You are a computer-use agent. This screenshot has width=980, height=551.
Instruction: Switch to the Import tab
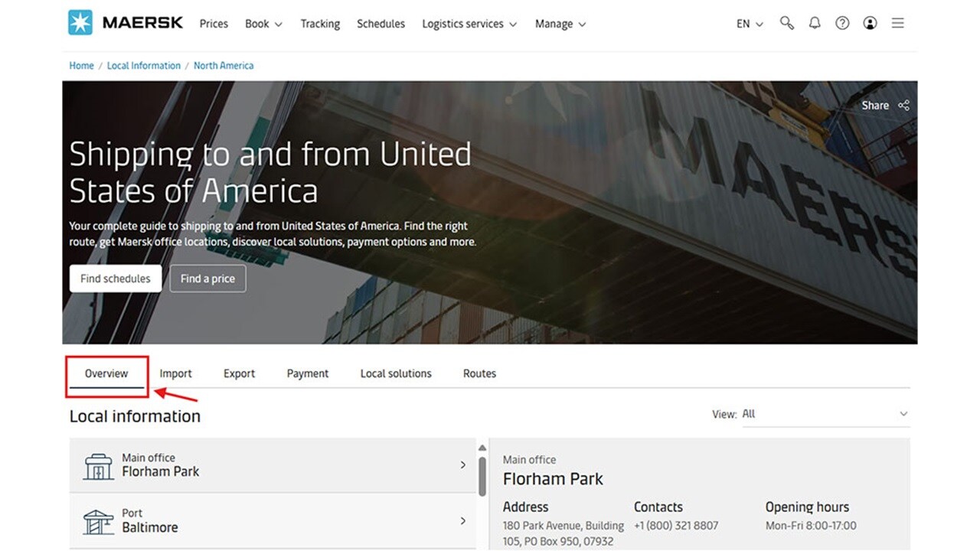coord(175,373)
